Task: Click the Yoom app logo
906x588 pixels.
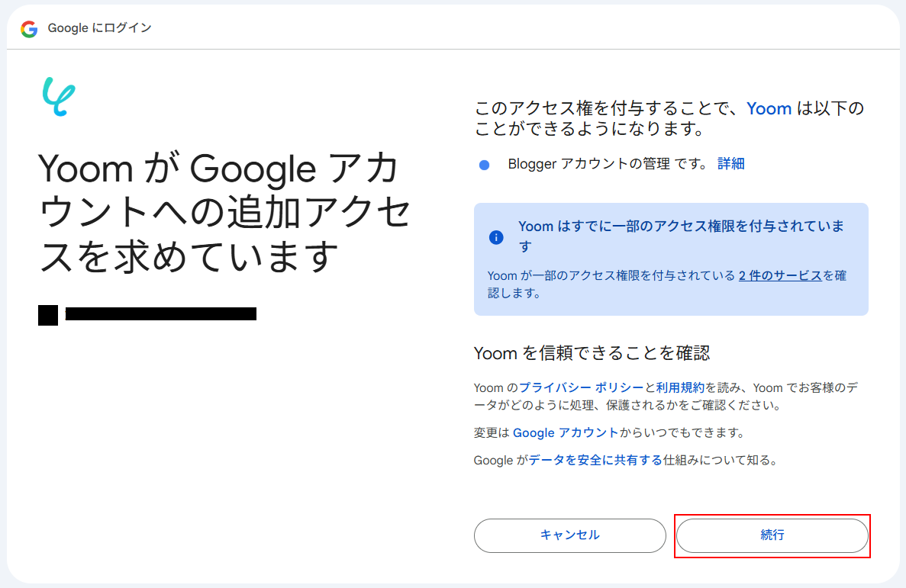Action: coord(58,97)
